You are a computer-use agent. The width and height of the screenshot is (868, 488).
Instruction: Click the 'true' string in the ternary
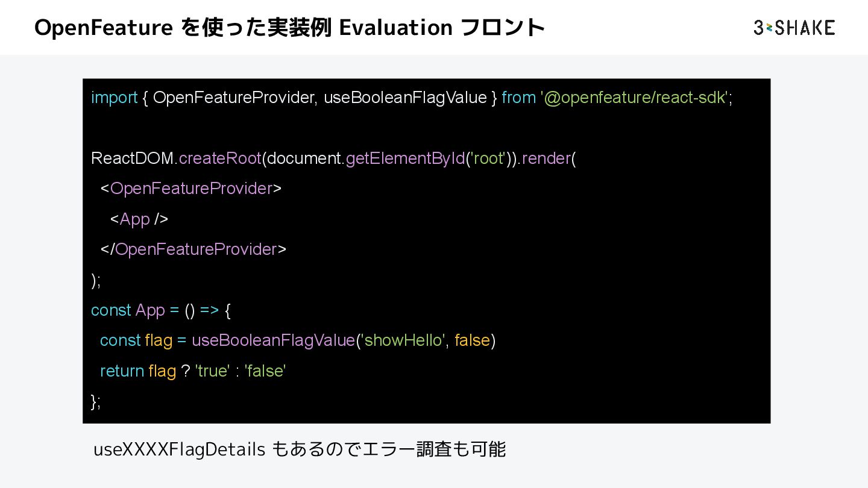(x=212, y=371)
